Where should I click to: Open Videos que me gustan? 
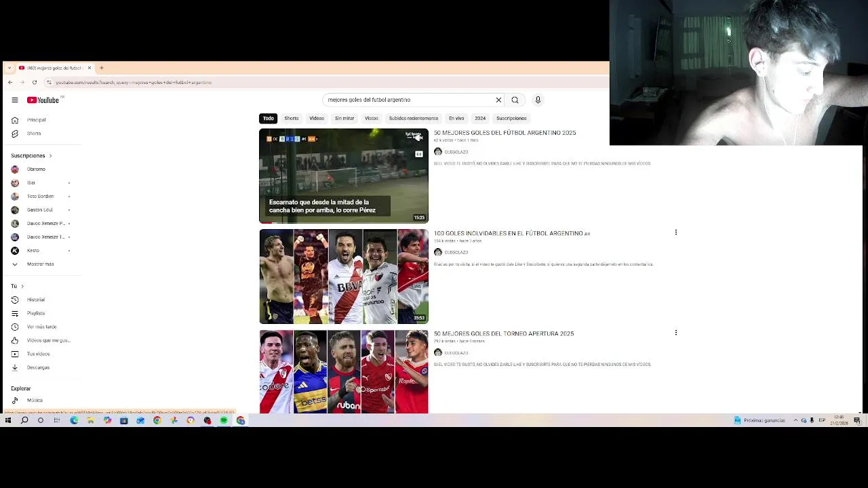48,340
